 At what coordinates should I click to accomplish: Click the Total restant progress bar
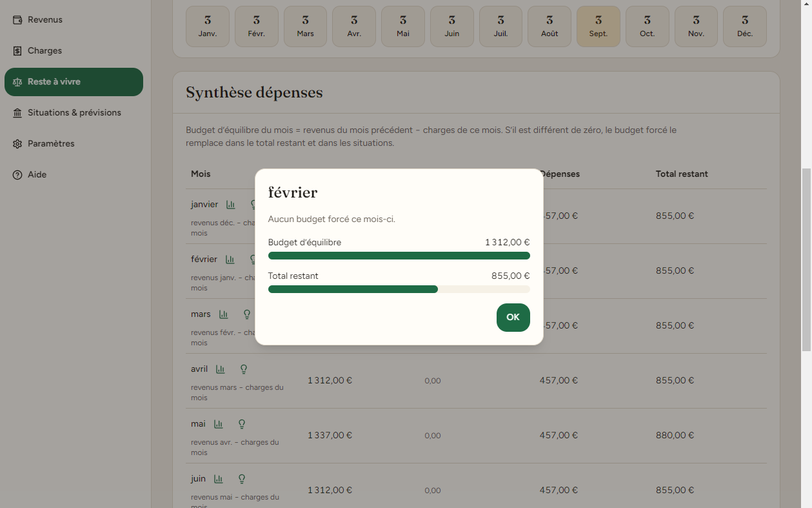pos(399,289)
